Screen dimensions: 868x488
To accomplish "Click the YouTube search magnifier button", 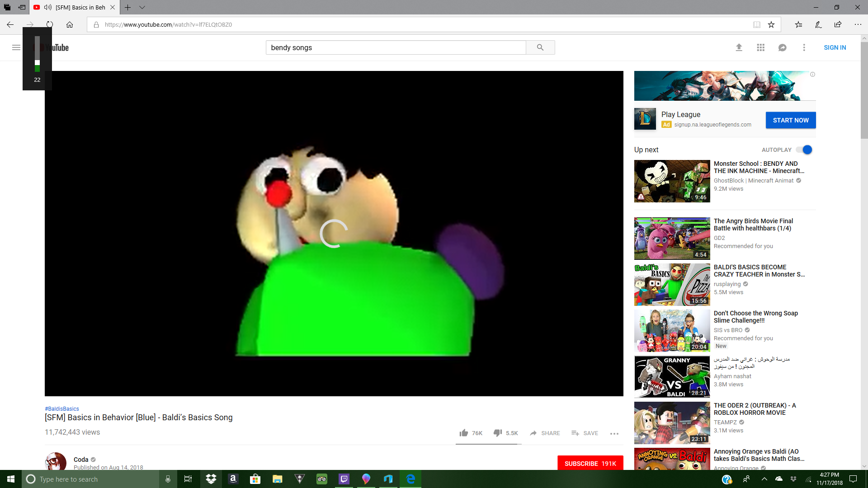I will tap(540, 47).
